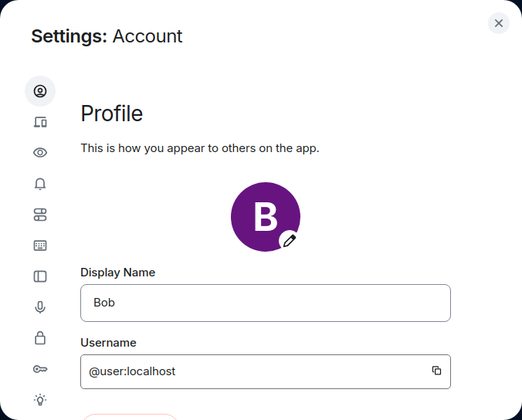
Task: Click the Username field showing @user:localhost
Action: [x=255, y=371]
